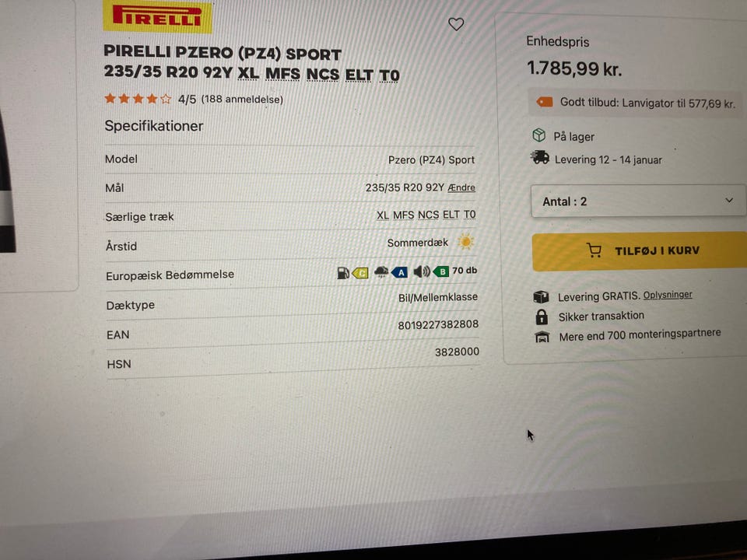Open the Oplysninger delivery info link
The image size is (747, 560).
coord(668,295)
